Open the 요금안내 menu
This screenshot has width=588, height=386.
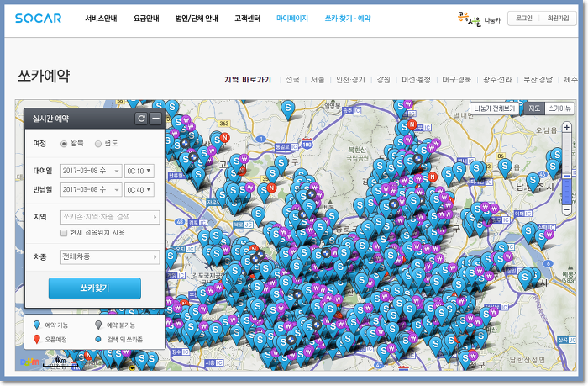pyautogui.click(x=146, y=18)
